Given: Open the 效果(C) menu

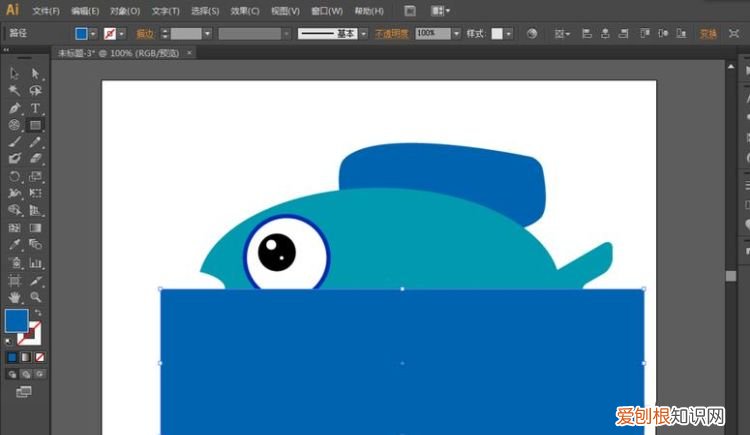Looking at the screenshot, I should (245, 11).
